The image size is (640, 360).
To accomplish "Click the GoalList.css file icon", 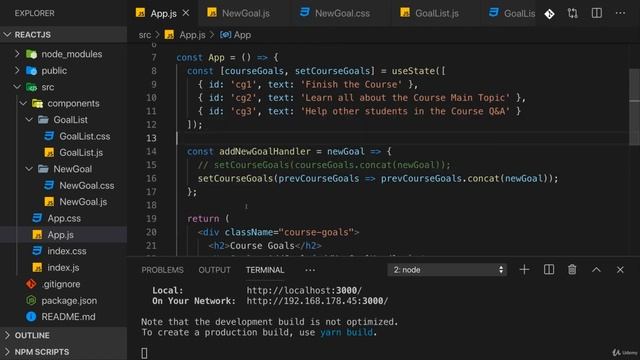I will pyautogui.click(x=49, y=136).
